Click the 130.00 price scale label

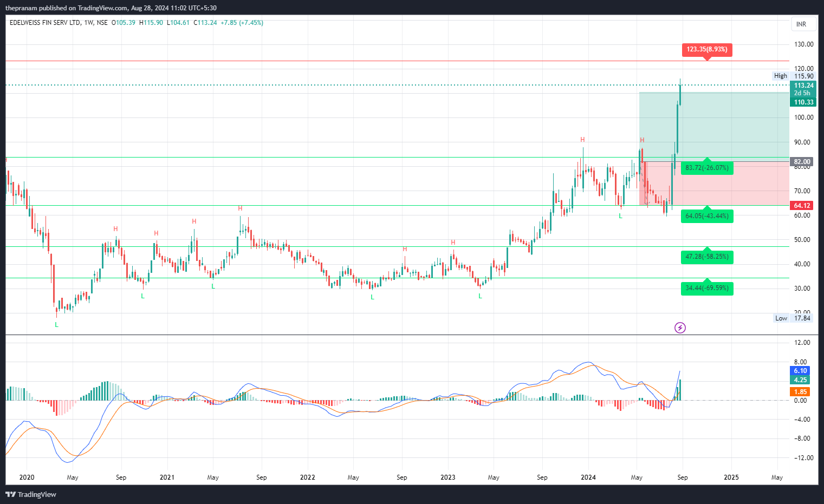pos(804,44)
